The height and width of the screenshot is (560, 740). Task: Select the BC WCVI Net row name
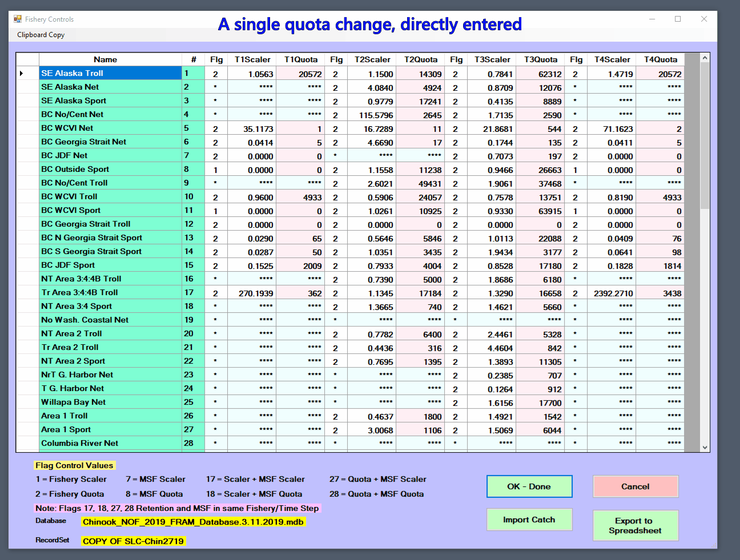click(x=110, y=128)
